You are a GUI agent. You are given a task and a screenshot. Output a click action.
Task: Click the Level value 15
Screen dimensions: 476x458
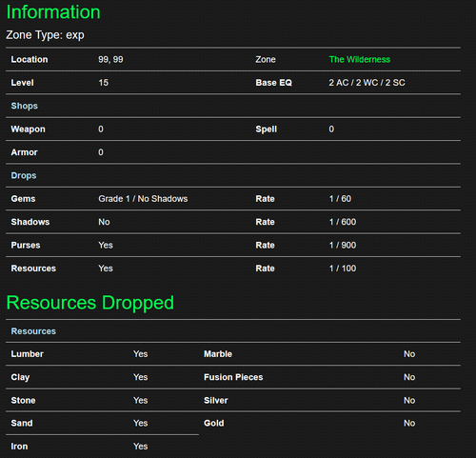(104, 83)
